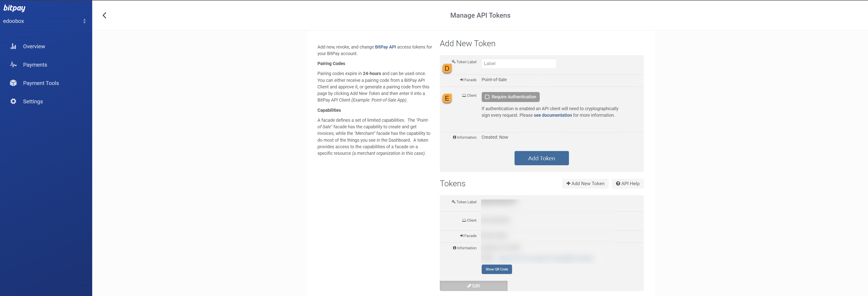
Task: Click the orange D marker badge
Action: coord(447,68)
